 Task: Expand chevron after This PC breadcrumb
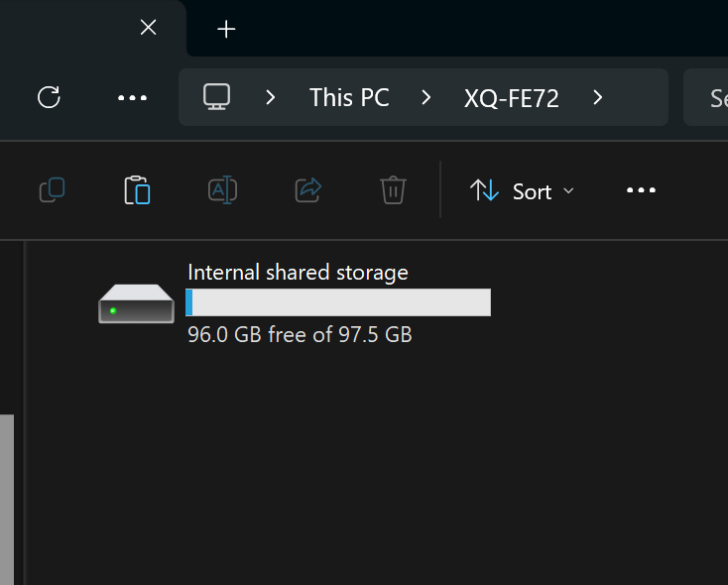(426, 97)
